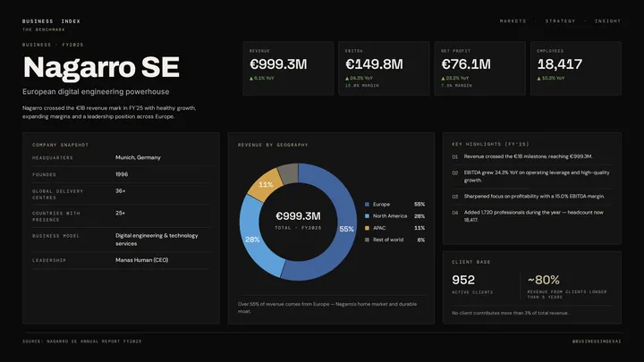Click the €999.3M total in donut center
This screenshot has height=362, width=644.
point(298,216)
